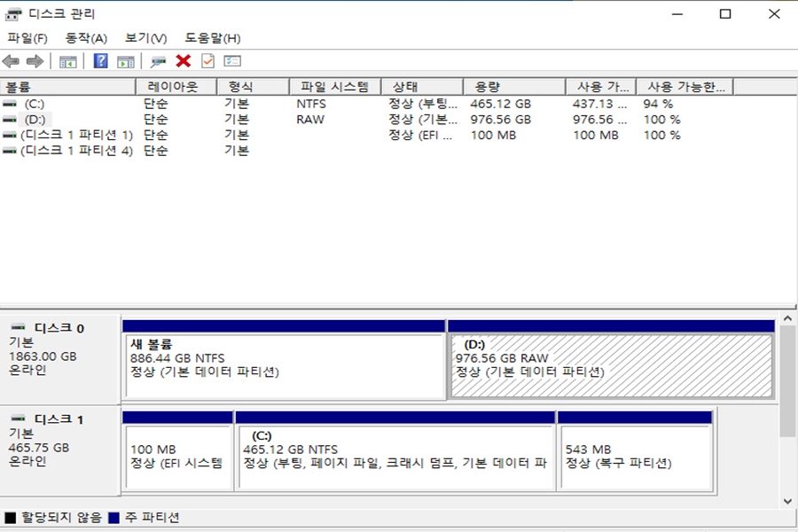Select the 543 MB recovery partition

coord(635,451)
